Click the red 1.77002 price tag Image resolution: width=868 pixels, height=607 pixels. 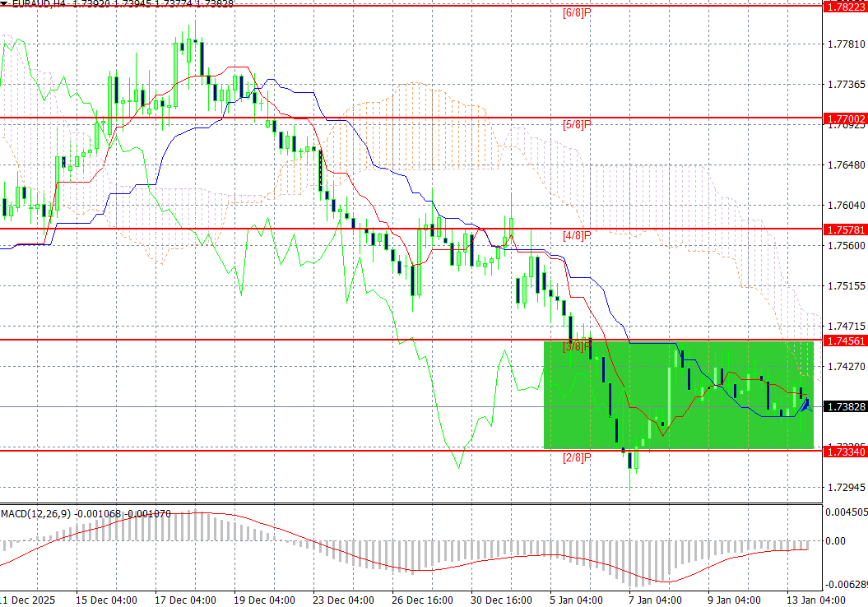point(846,119)
